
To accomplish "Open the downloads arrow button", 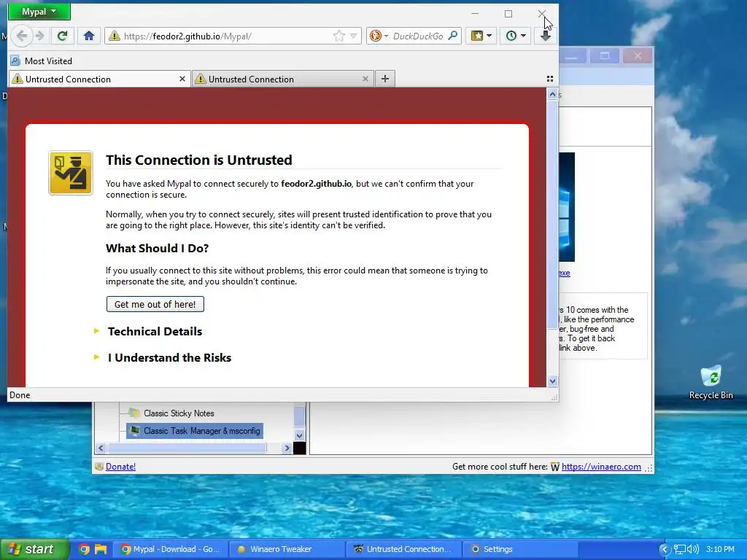I will point(546,36).
